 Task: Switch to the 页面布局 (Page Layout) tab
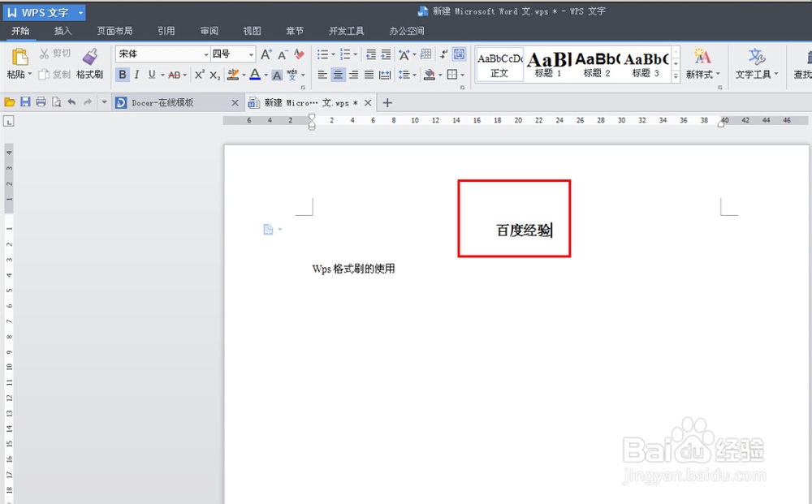tap(114, 31)
